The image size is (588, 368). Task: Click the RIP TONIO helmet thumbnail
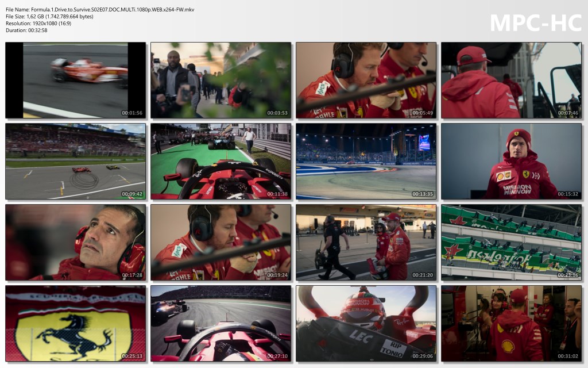[x=366, y=323]
